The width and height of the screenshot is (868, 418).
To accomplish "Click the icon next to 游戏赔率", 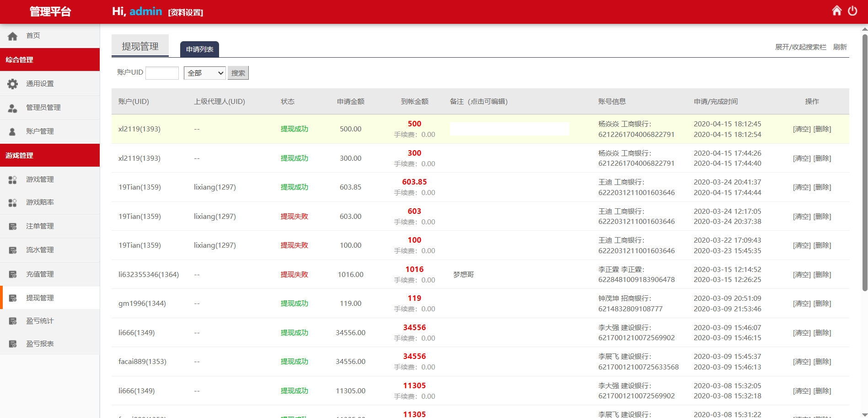I will click(x=13, y=202).
